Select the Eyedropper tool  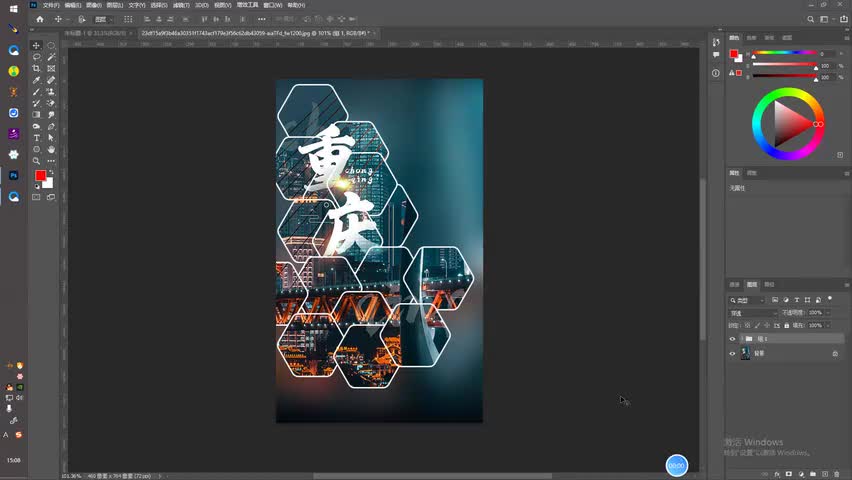click(36, 80)
